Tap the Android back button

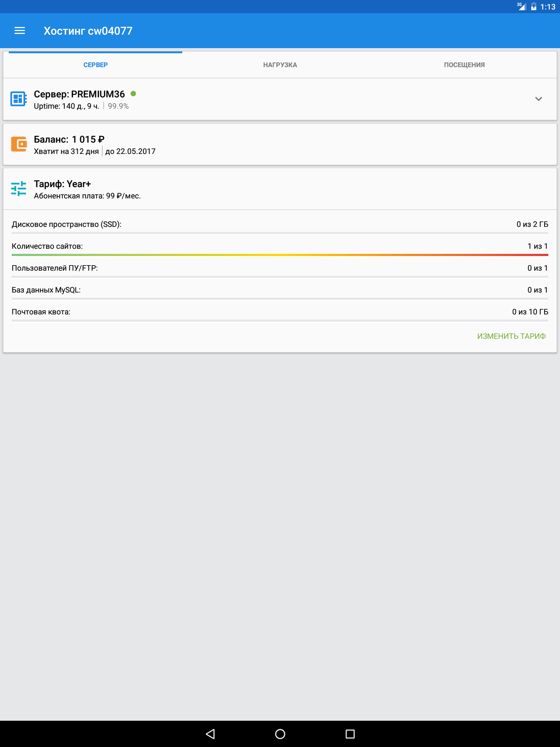tap(210, 734)
